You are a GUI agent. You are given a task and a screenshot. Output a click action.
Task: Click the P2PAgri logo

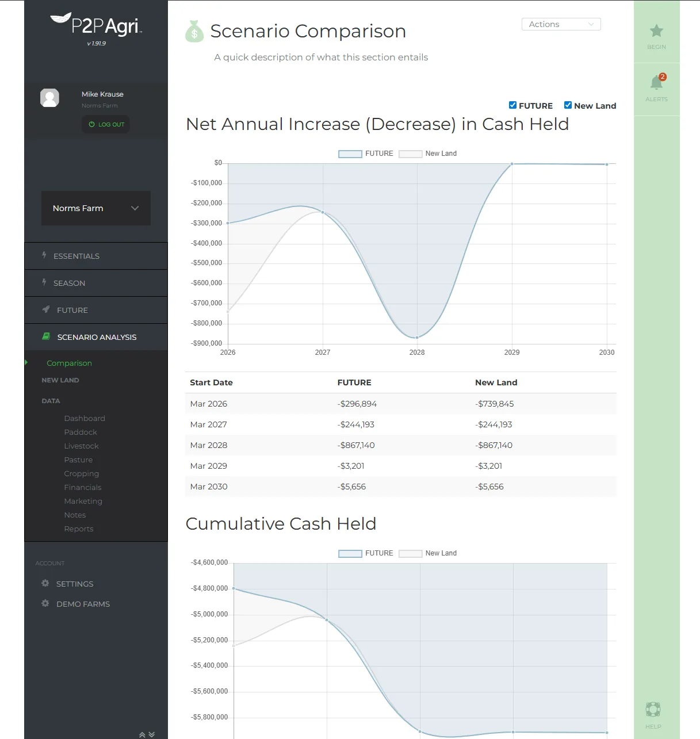click(96, 25)
